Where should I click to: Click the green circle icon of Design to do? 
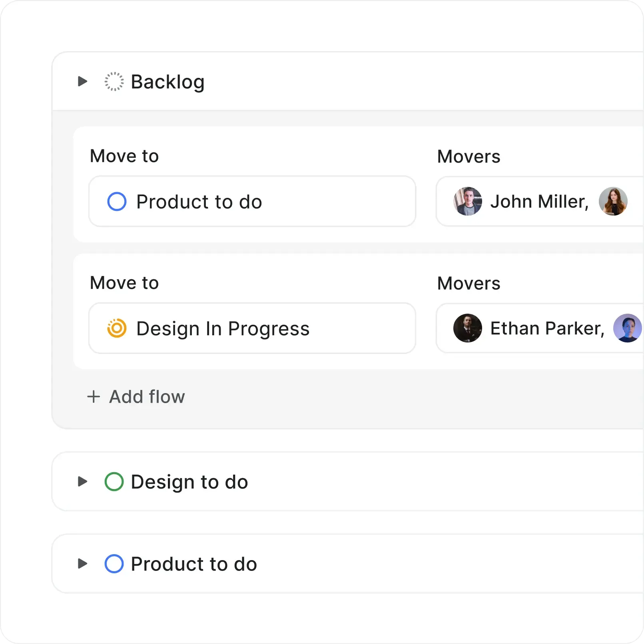click(114, 482)
